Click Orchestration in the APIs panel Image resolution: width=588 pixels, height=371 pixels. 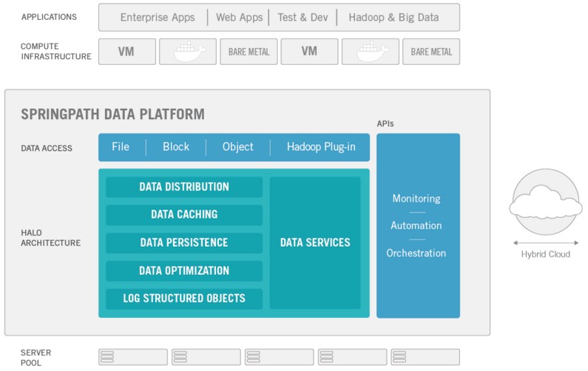416,253
